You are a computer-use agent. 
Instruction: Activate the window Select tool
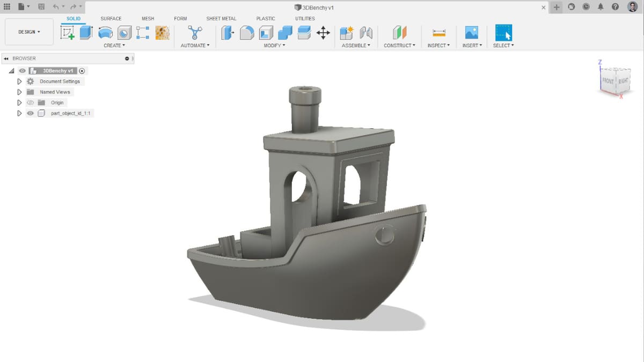pos(503,33)
